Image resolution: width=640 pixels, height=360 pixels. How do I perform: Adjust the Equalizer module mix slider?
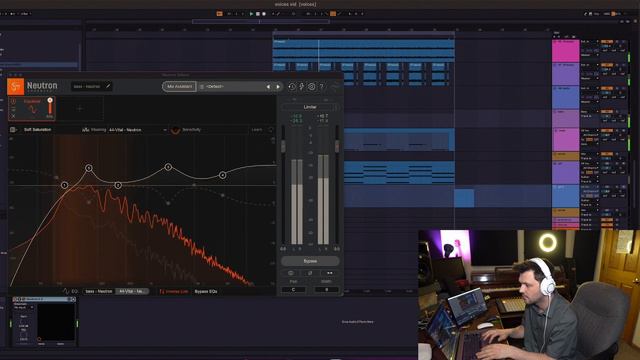(x=50, y=107)
